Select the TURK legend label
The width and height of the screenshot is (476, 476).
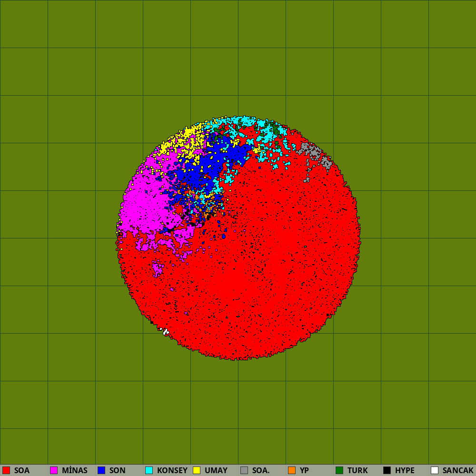357,471
